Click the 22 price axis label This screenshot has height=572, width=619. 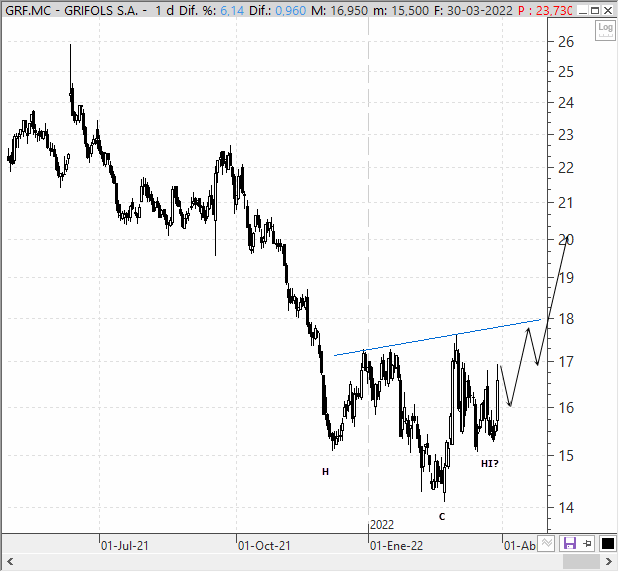click(566, 168)
